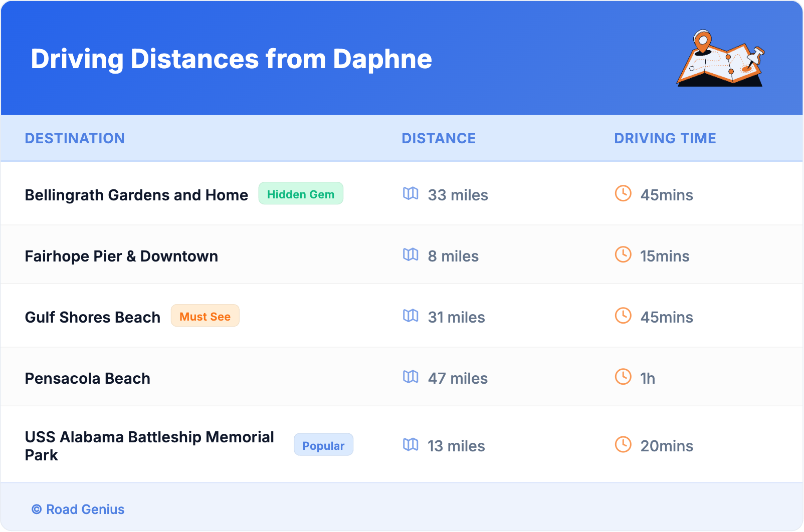Choose Gulf Shores Beach destination
Image resolution: width=804 pixels, height=532 pixels.
pos(93,317)
